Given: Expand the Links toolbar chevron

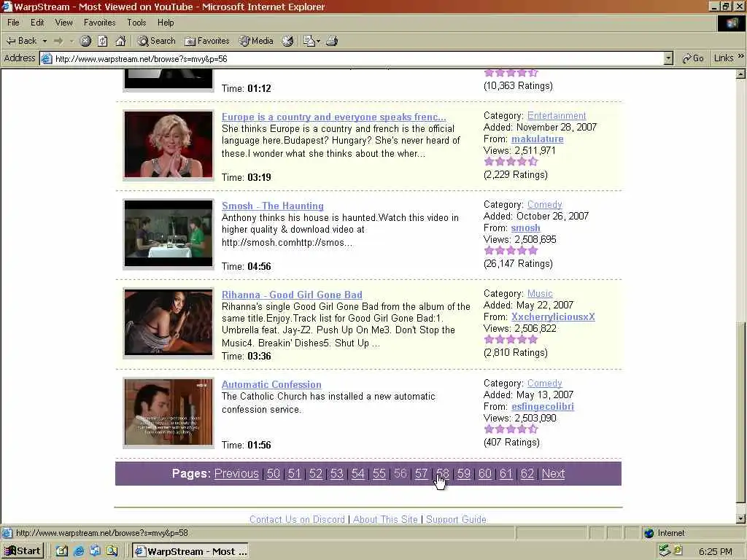Looking at the screenshot, I should coord(741,57).
